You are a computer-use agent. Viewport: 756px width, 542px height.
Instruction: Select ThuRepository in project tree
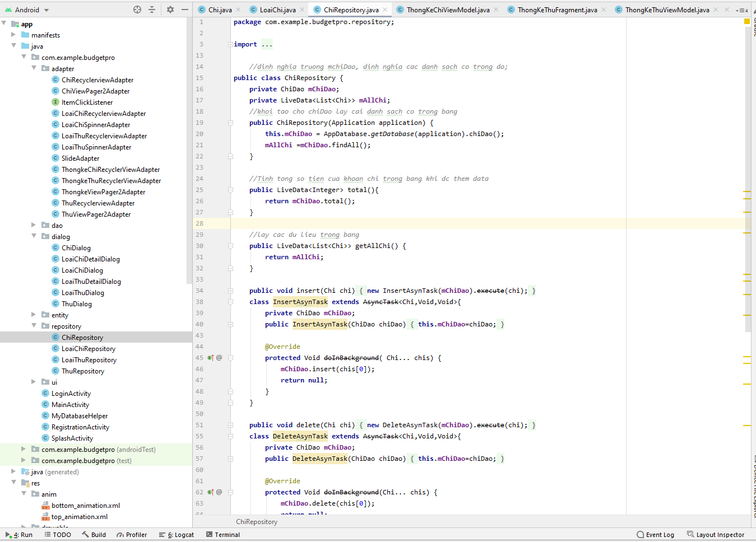pyautogui.click(x=82, y=371)
